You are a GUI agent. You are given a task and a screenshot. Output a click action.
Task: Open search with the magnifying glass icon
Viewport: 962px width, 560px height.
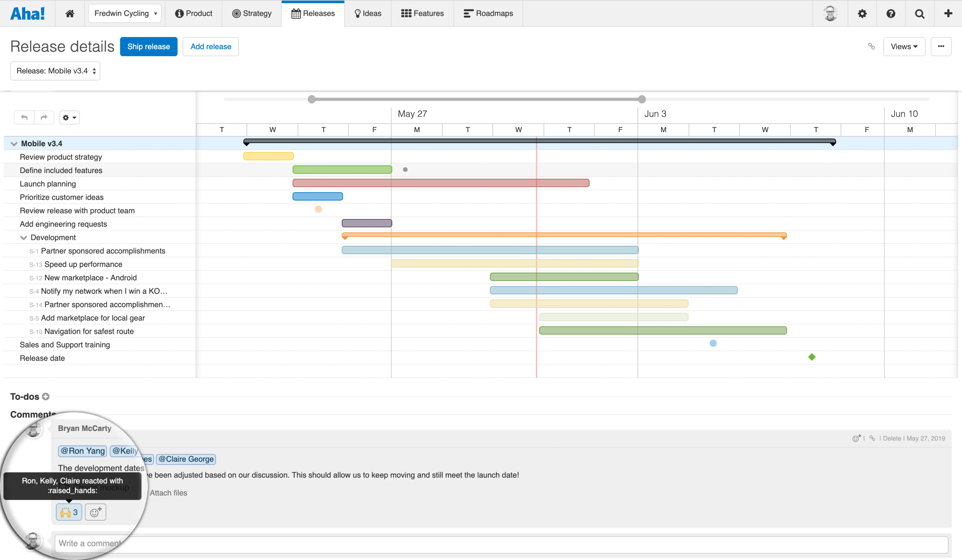pos(920,14)
